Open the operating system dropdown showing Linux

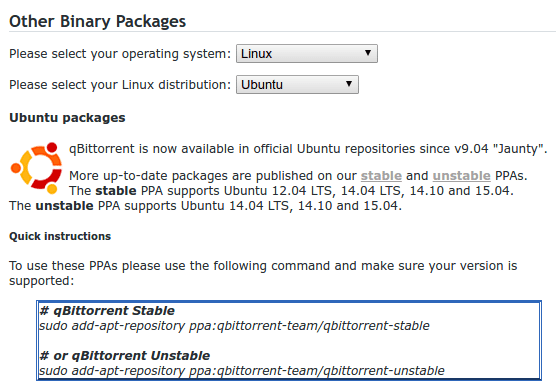307,54
